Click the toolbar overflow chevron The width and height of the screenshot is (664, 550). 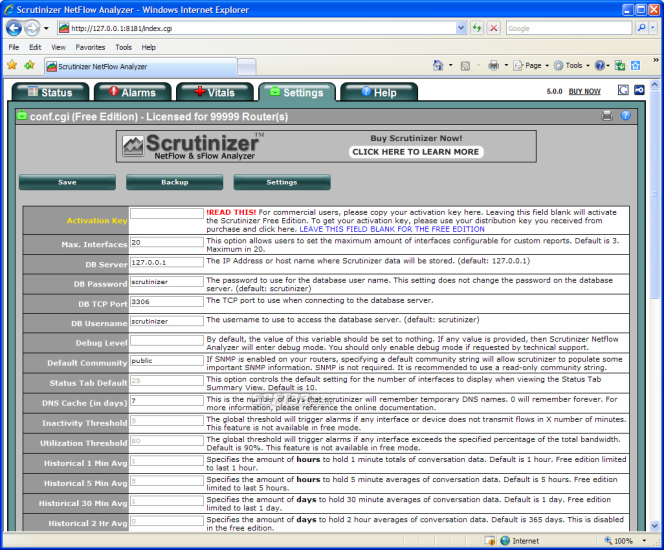656,60
